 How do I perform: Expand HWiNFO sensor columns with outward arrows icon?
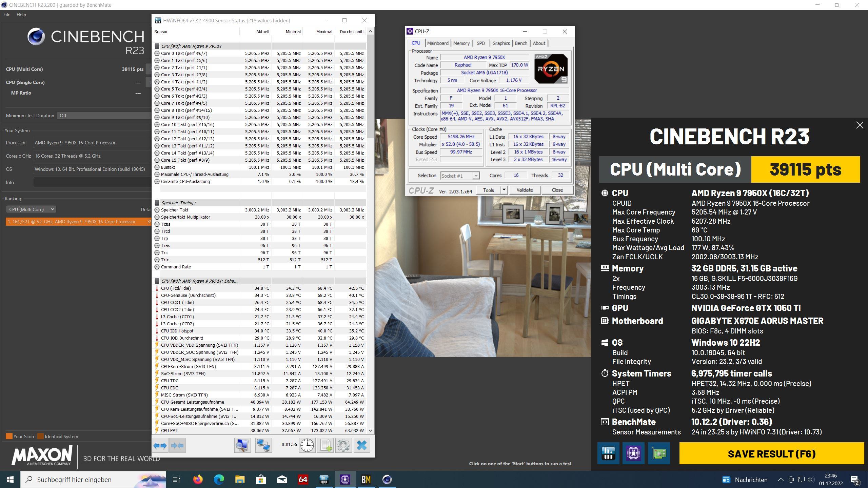point(160,445)
